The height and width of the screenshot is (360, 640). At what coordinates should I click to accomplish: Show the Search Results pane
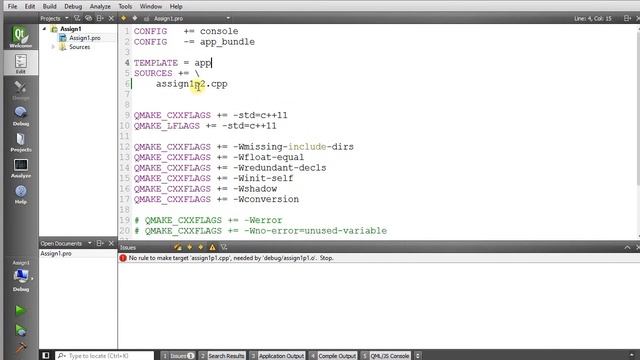(222, 356)
